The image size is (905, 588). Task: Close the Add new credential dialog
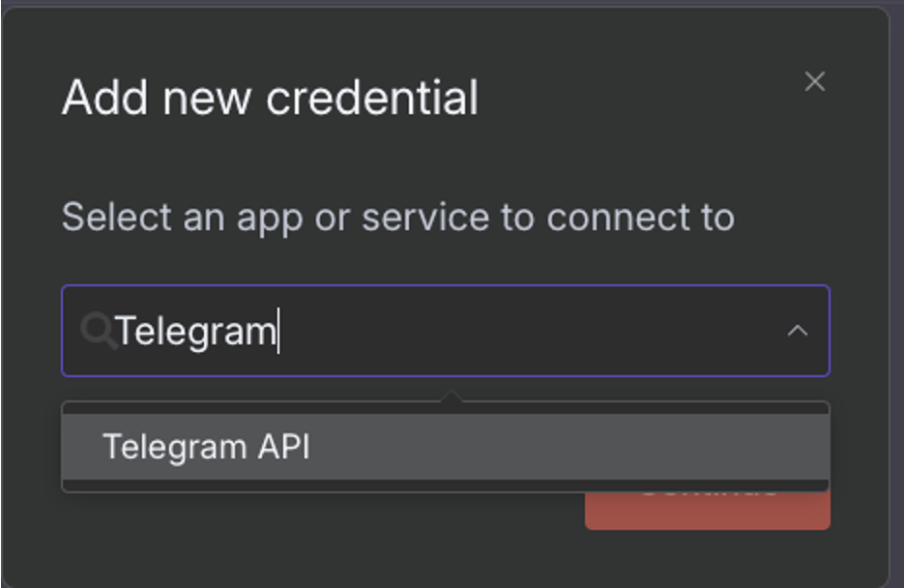[814, 82]
